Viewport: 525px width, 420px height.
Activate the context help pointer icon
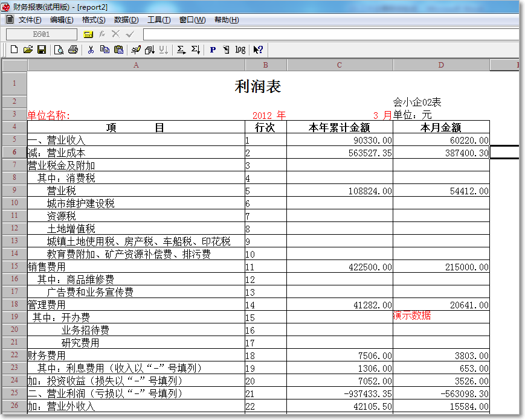pyautogui.click(x=258, y=49)
